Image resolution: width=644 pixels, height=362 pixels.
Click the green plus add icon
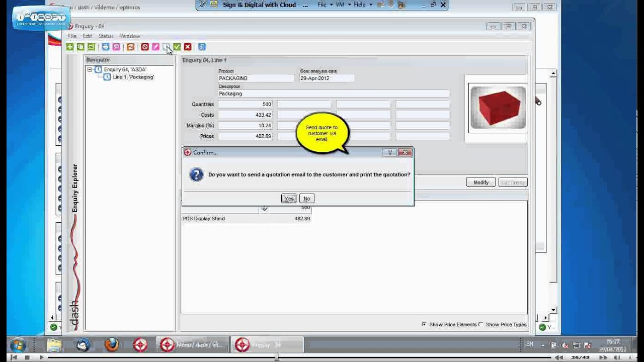[70, 47]
